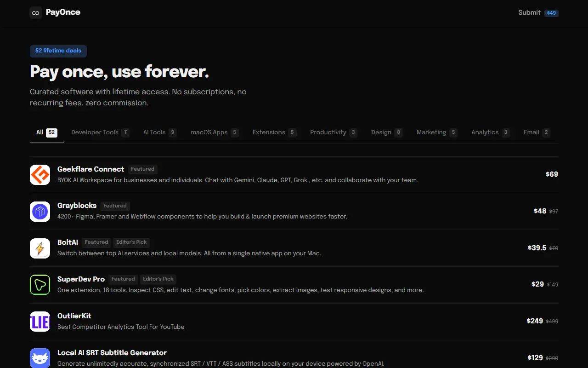Click the Featured badge on BoltAI
The image size is (588, 368).
(96, 242)
